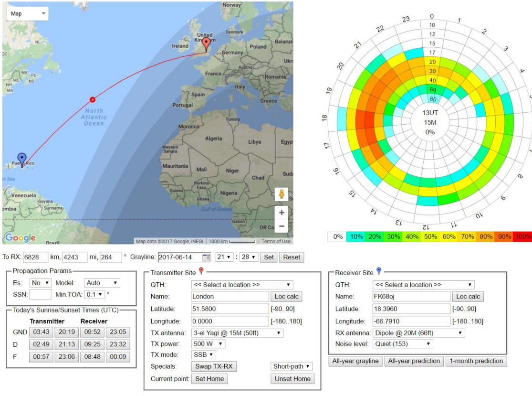
Task: Zoom in the map with plus button
Action: point(282,213)
